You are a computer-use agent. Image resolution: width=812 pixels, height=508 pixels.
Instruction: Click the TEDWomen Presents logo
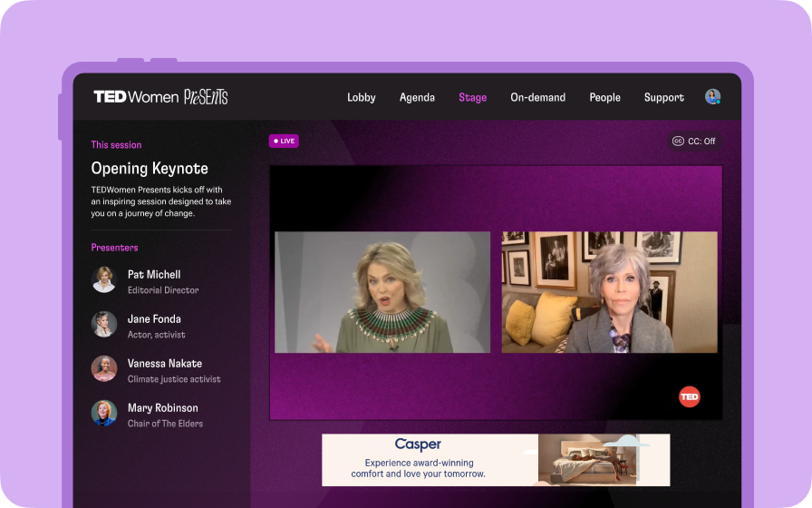[160, 97]
